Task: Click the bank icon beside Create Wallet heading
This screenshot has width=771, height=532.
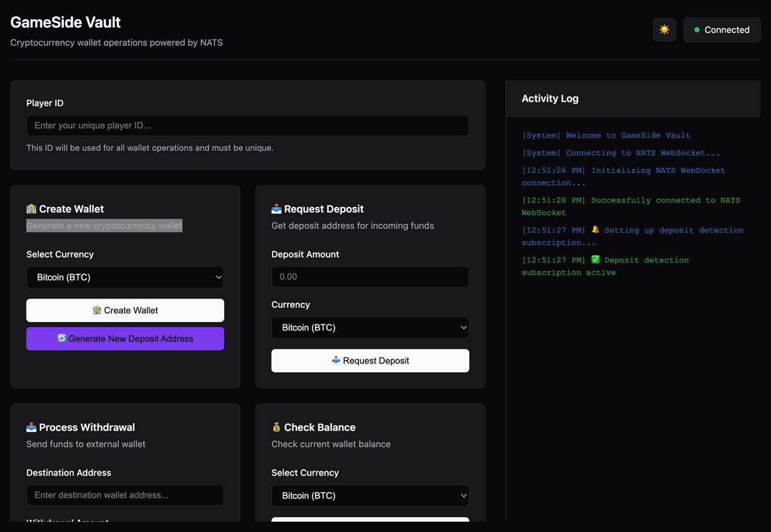Action: click(31, 209)
